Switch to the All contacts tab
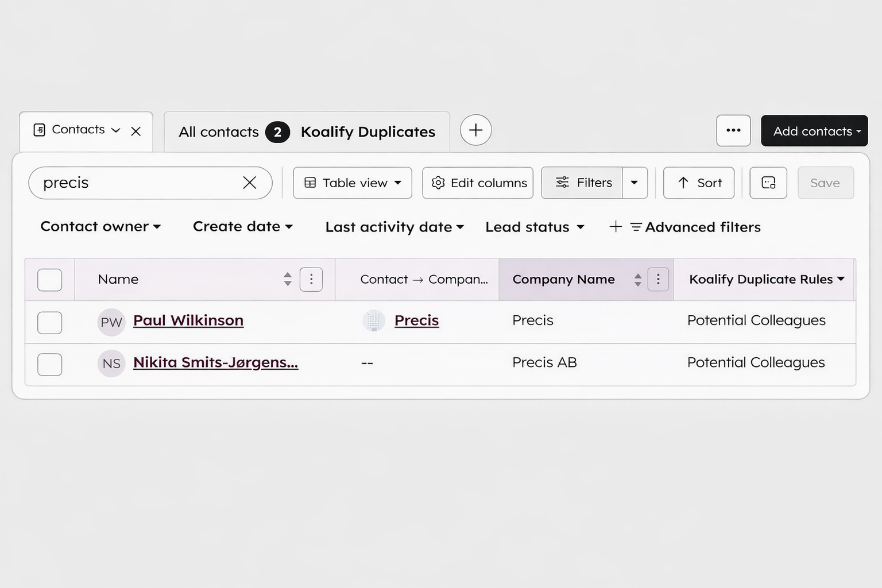This screenshot has width=882, height=588. 218,132
